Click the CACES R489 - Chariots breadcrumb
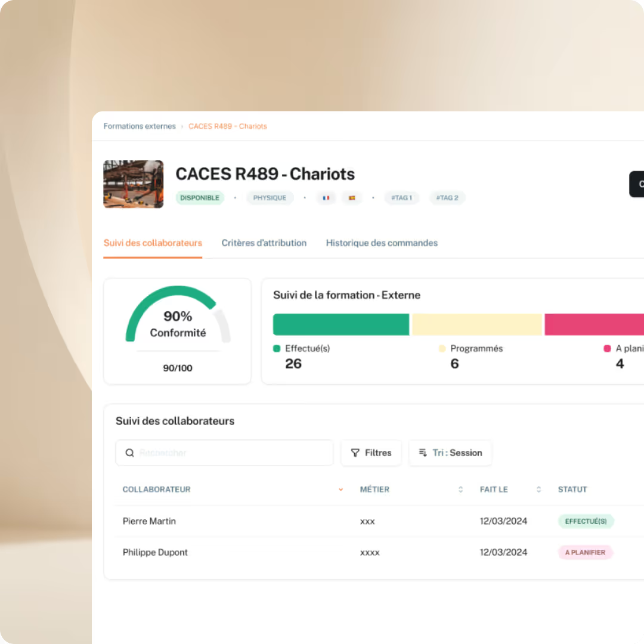This screenshot has width=644, height=644. click(x=228, y=126)
